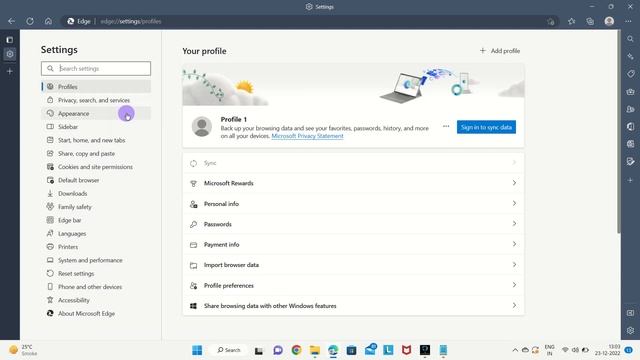This screenshot has width=640, height=360.
Task: Open Start, home, and new tabs settings
Action: tap(96, 140)
